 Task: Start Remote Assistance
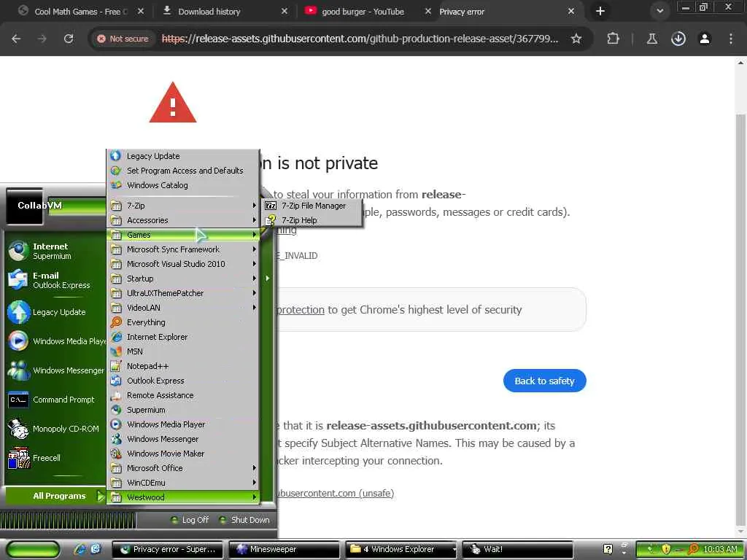tap(183, 395)
